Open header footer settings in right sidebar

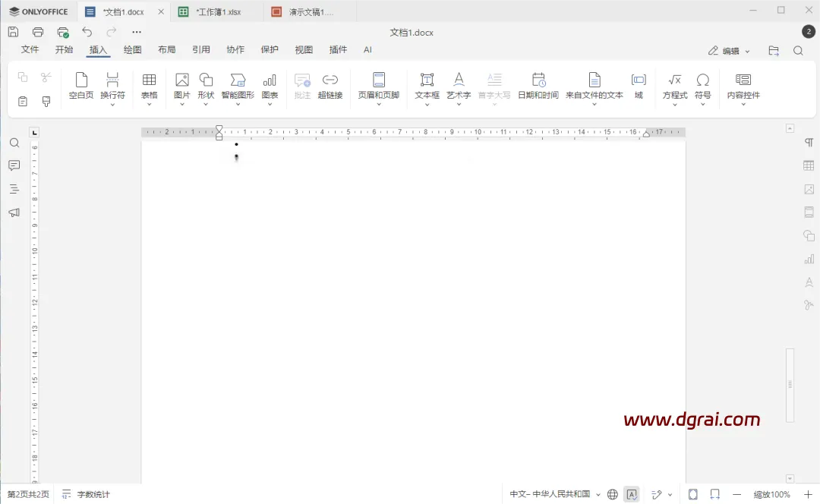click(809, 213)
